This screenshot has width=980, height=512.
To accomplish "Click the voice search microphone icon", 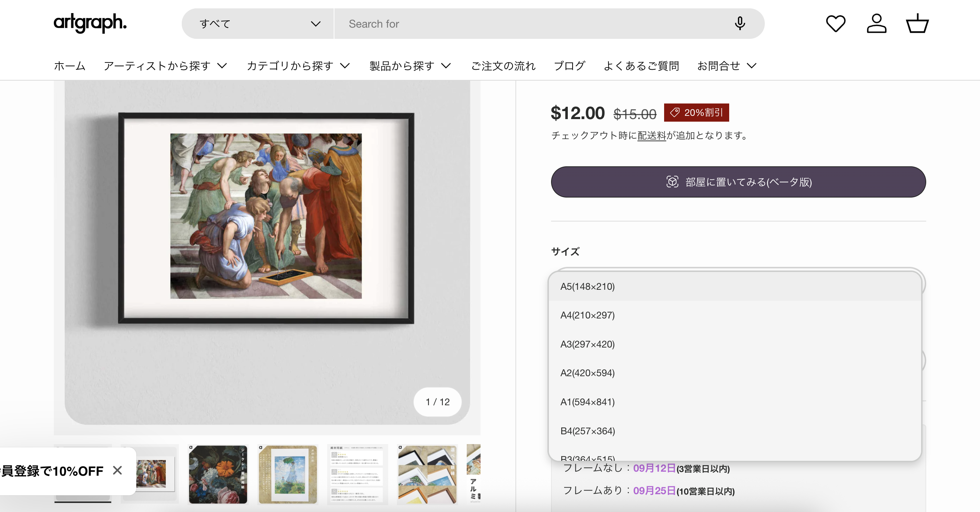I will [x=740, y=24].
